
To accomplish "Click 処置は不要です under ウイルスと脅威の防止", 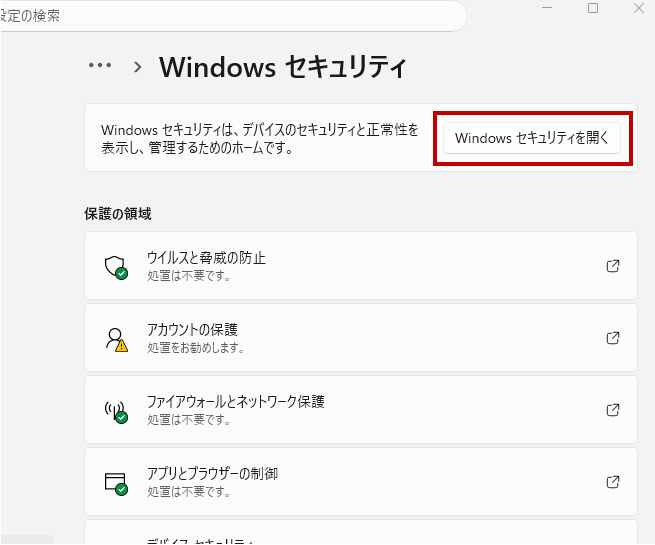I will [188, 276].
